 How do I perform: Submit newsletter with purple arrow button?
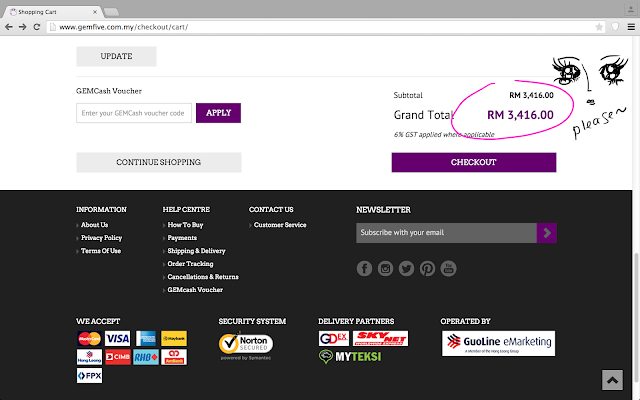tap(547, 233)
